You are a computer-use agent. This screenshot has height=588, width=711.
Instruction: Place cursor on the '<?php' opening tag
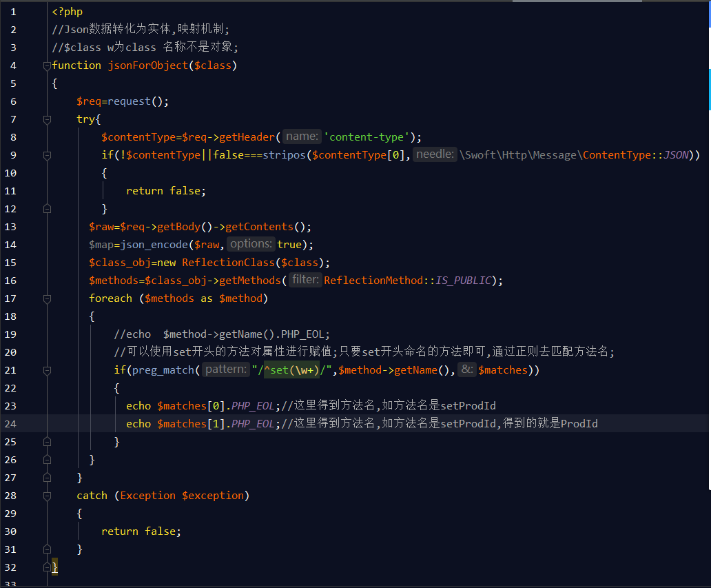tap(67, 12)
